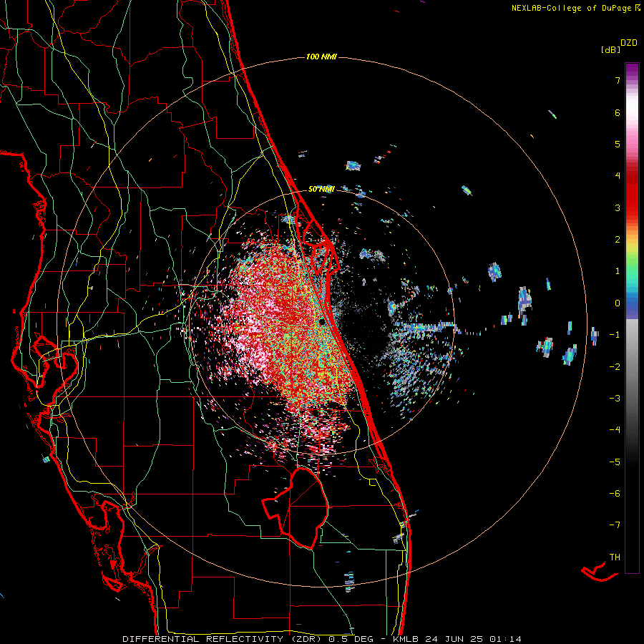Click the NEXLAB-College of DuPage label
The height and width of the screenshot is (644, 644).
pos(572,8)
